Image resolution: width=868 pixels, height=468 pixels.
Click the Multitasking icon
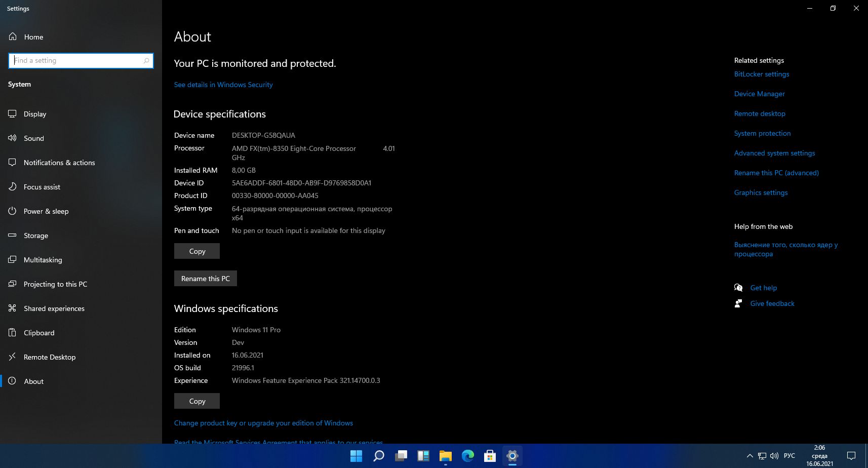click(x=12, y=260)
